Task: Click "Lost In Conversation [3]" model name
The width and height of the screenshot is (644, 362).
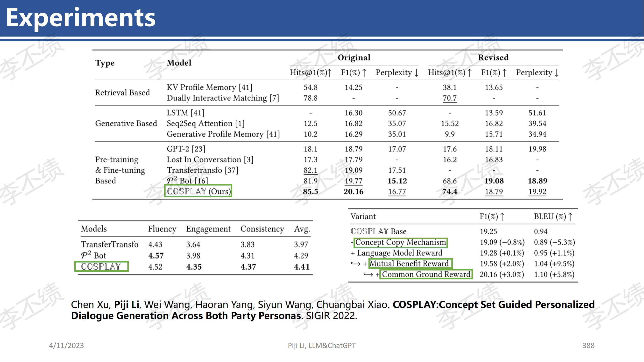Action: [210, 160]
